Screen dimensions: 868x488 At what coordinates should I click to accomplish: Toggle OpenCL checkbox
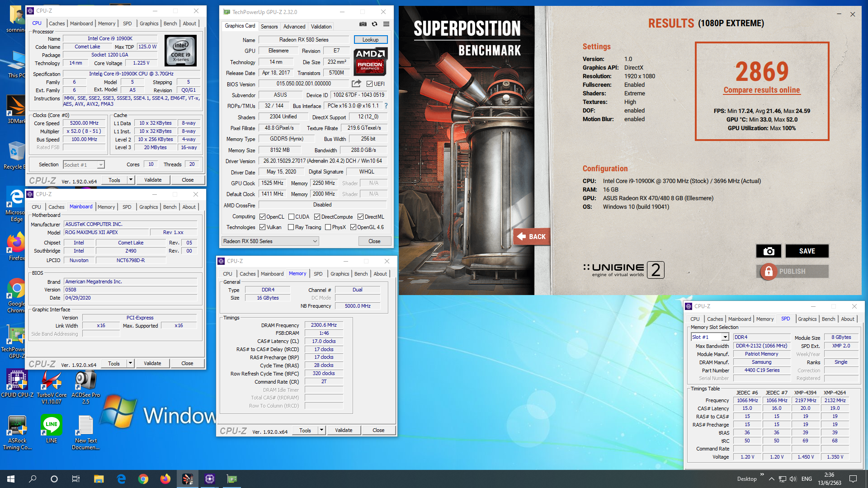tap(262, 217)
